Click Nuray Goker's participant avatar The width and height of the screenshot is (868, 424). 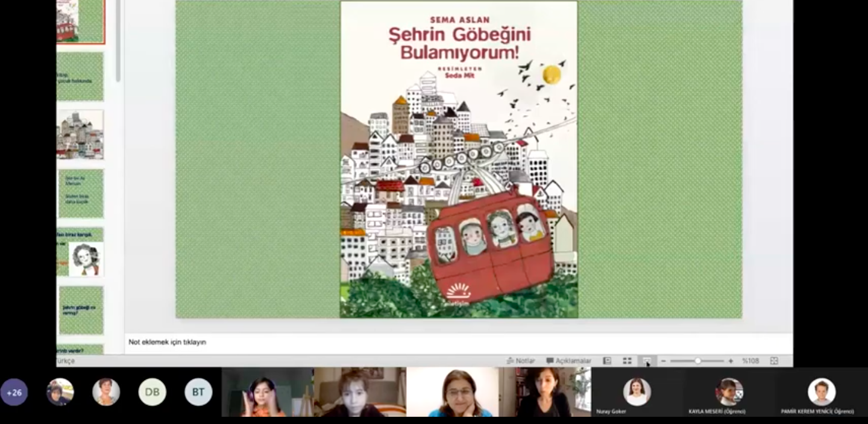(636, 391)
